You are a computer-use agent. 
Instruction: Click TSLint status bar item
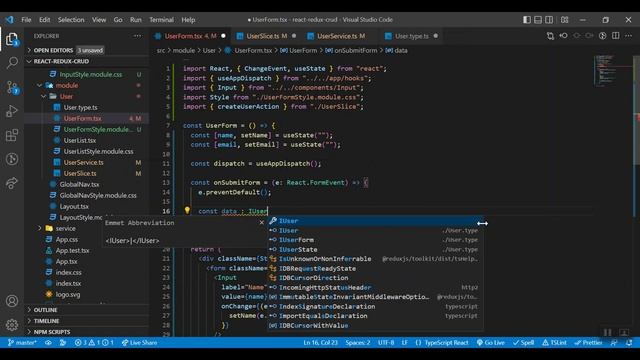(x=554, y=342)
